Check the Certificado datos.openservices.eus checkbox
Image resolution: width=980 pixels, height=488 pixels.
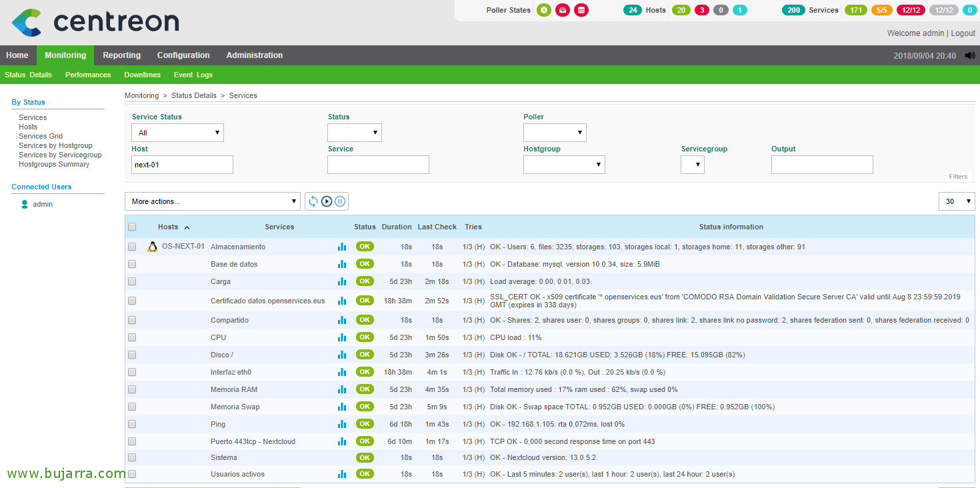(x=132, y=301)
